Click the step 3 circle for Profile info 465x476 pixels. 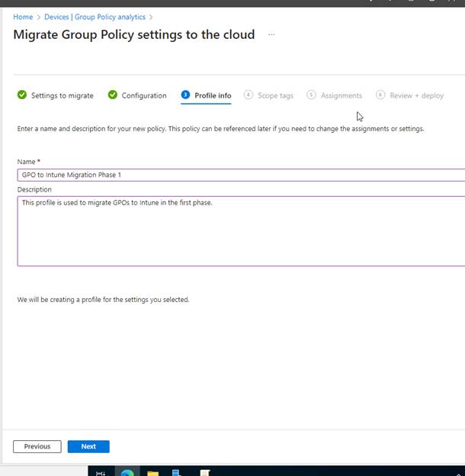tap(186, 95)
